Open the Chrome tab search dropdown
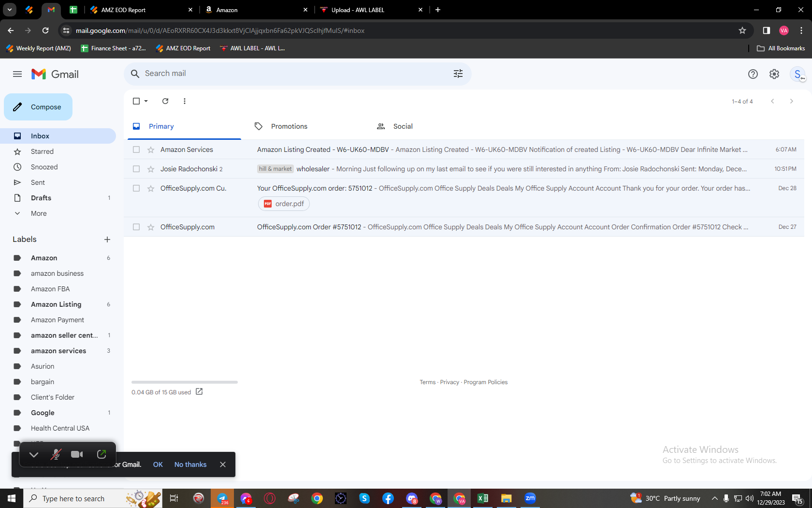This screenshot has height=508, width=812. click(10, 10)
